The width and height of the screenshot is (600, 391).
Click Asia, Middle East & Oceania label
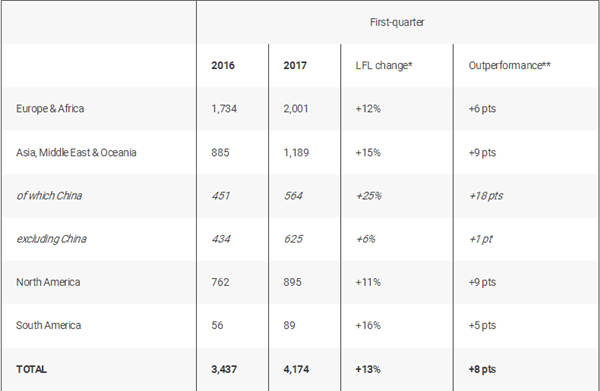point(76,152)
